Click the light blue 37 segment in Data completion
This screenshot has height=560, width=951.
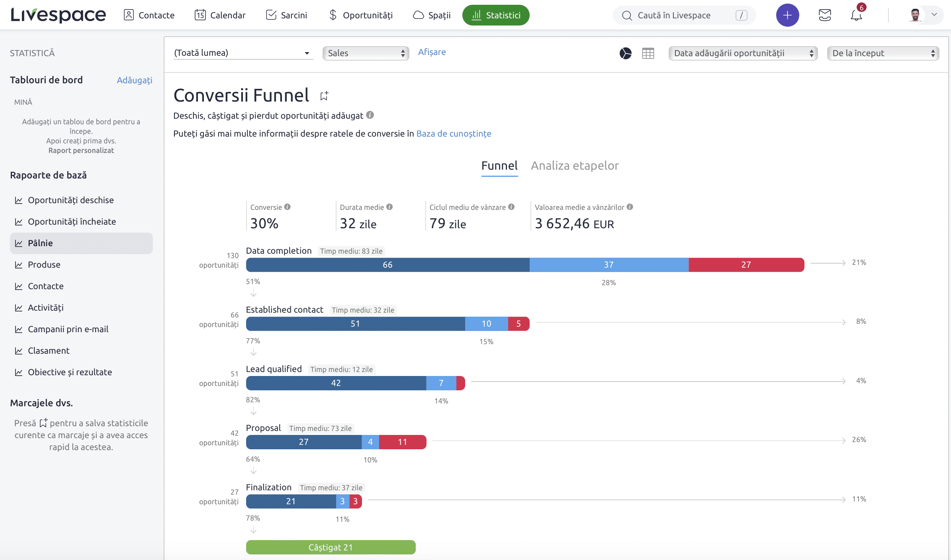pyautogui.click(x=609, y=265)
